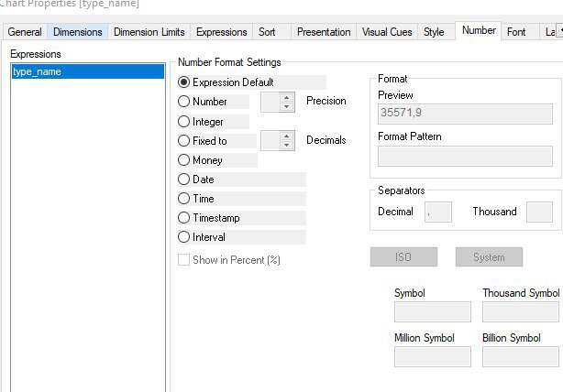Select the Fixed to radio button
Viewport: 563px width, 392px height.
184,141
